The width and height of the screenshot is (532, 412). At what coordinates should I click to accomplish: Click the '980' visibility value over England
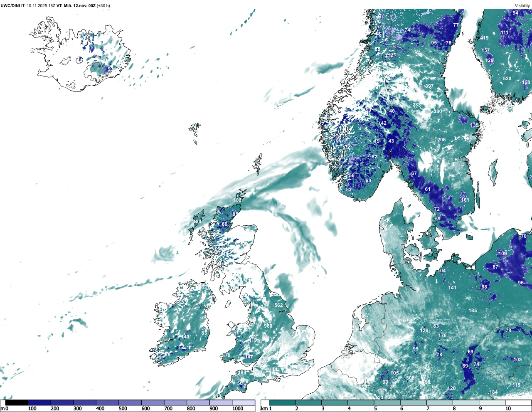point(268,326)
